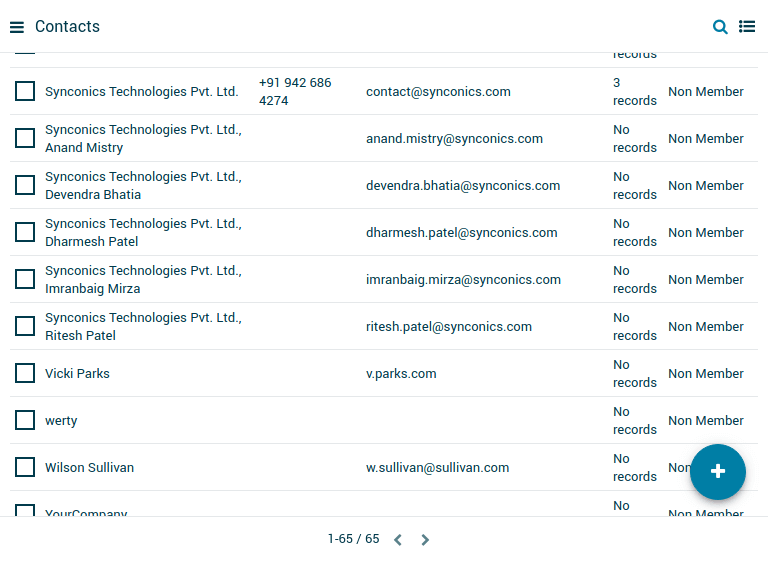
Task: Tick the checkbox for Vicki Parks
Action: click(x=25, y=373)
